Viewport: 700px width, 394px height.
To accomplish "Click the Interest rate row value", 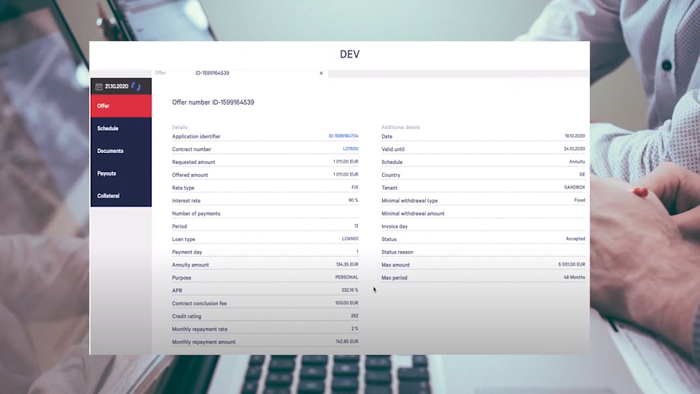I will point(353,200).
